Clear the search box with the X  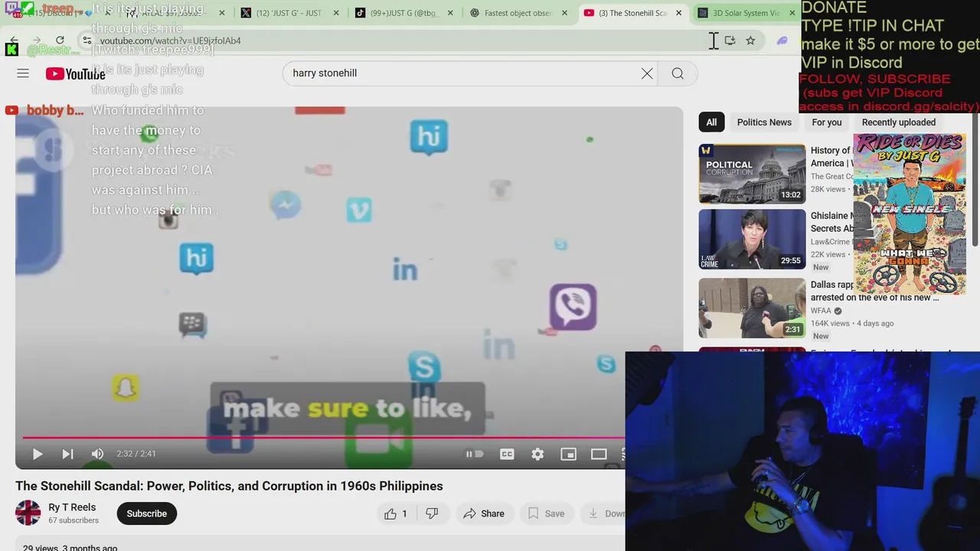tap(647, 73)
